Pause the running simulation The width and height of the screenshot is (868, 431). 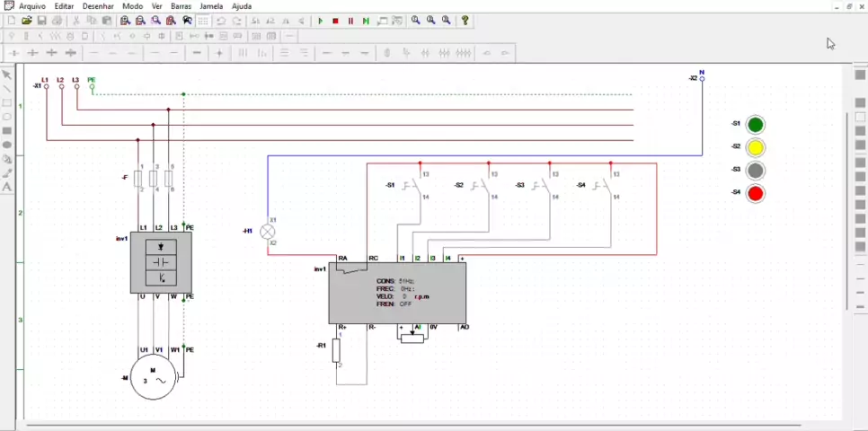[350, 21]
